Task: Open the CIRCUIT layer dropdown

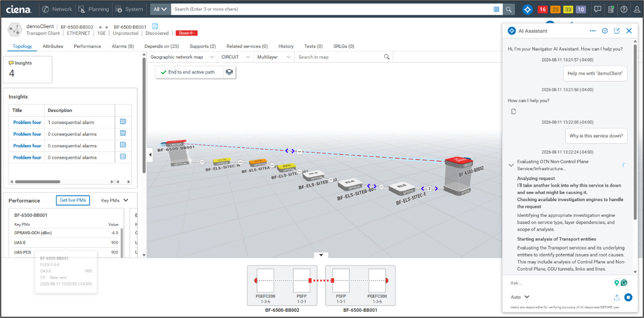Action: coord(236,57)
